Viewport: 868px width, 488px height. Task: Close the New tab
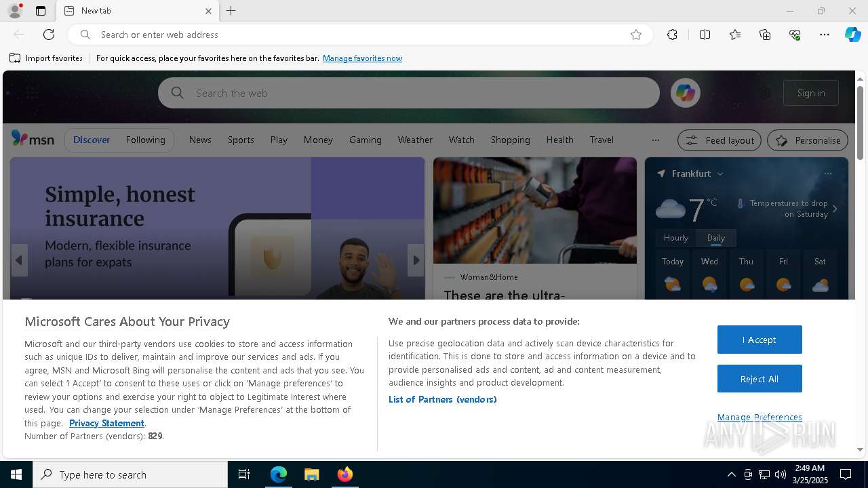tap(208, 11)
